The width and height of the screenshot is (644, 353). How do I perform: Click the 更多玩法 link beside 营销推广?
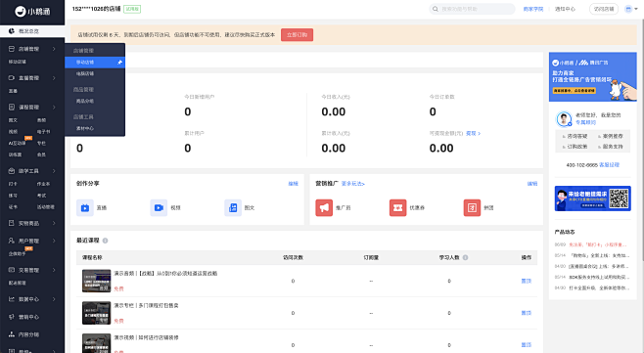[x=352, y=184]
